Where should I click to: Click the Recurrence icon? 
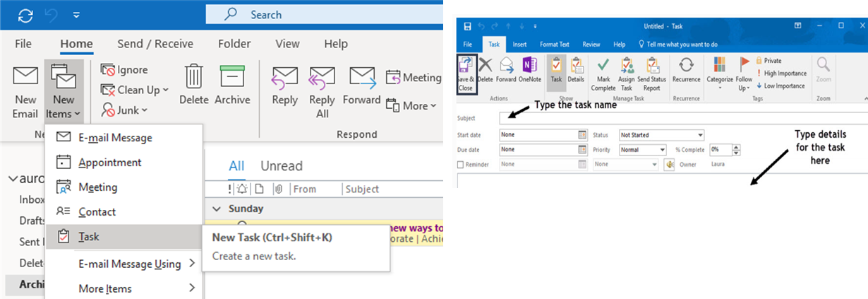(685, 65)
